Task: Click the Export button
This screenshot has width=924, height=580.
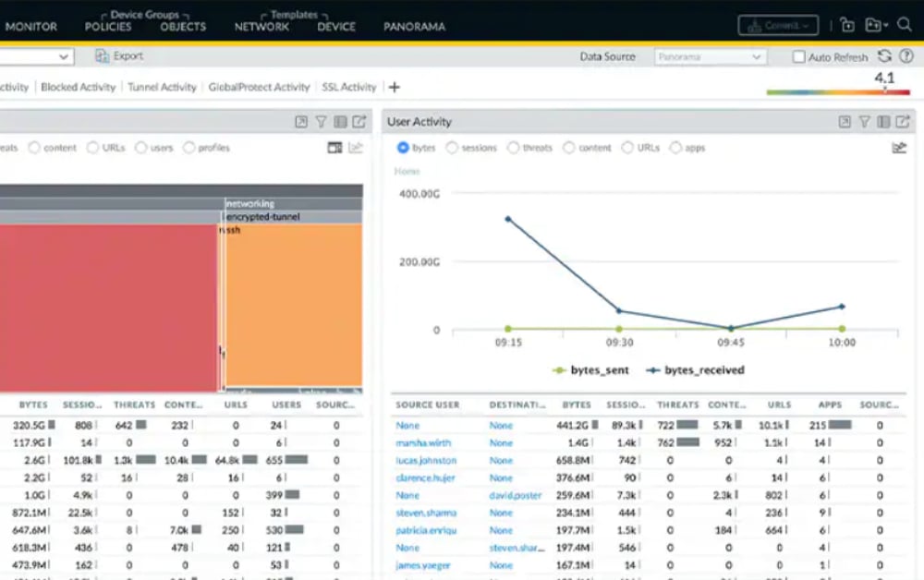Action: tap(119, 56)
